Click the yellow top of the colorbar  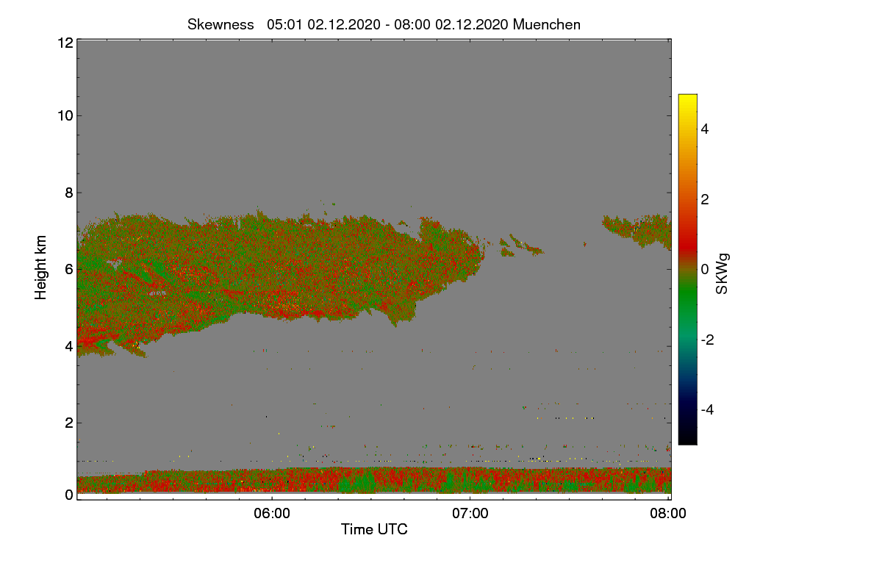687,101
